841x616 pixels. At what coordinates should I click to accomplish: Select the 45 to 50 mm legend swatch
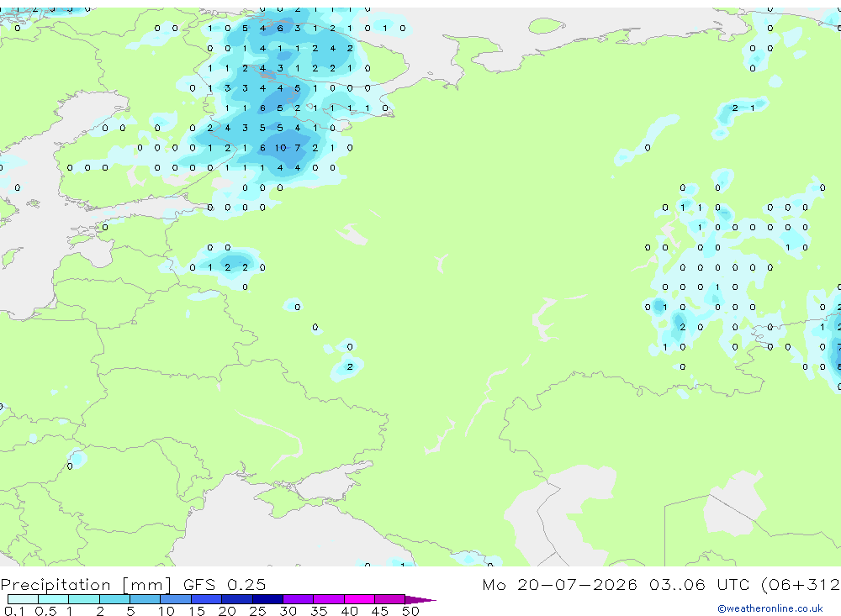click(390, 599)
